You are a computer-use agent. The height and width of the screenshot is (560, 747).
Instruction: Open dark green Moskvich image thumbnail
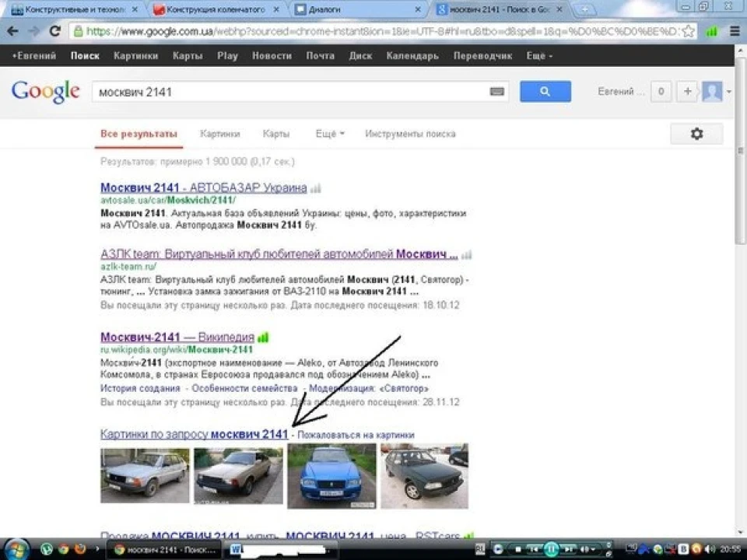tap(425, 476)
